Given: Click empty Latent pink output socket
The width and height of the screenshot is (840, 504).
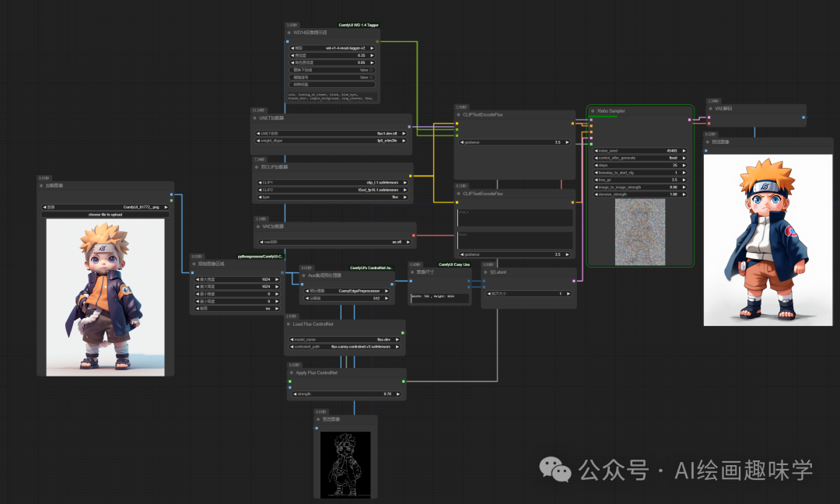Looking at the screenshot, I should pyautogui.click(x=574, y=281).
